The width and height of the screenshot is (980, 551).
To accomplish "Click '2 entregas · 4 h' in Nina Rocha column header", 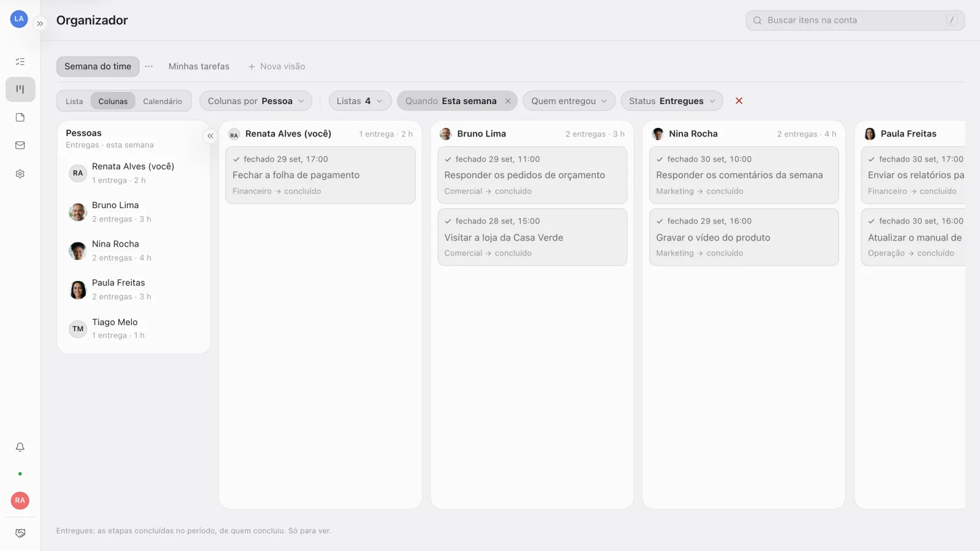I will coord(807,134).
